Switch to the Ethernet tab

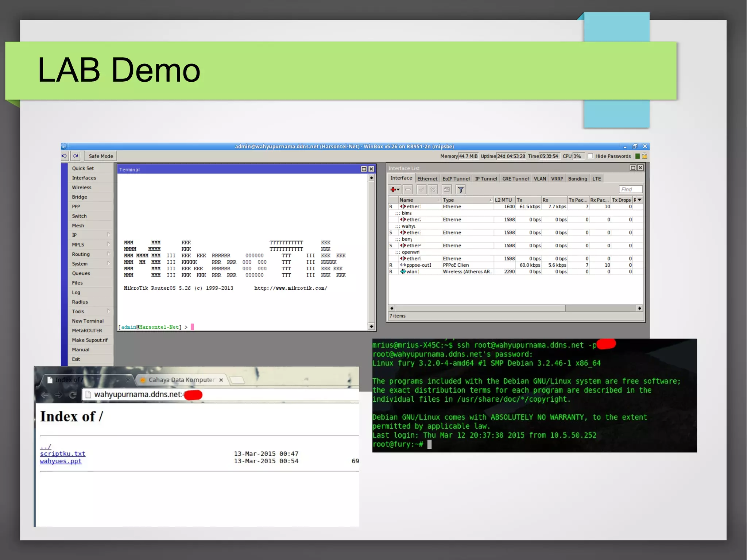click(427, 179)
